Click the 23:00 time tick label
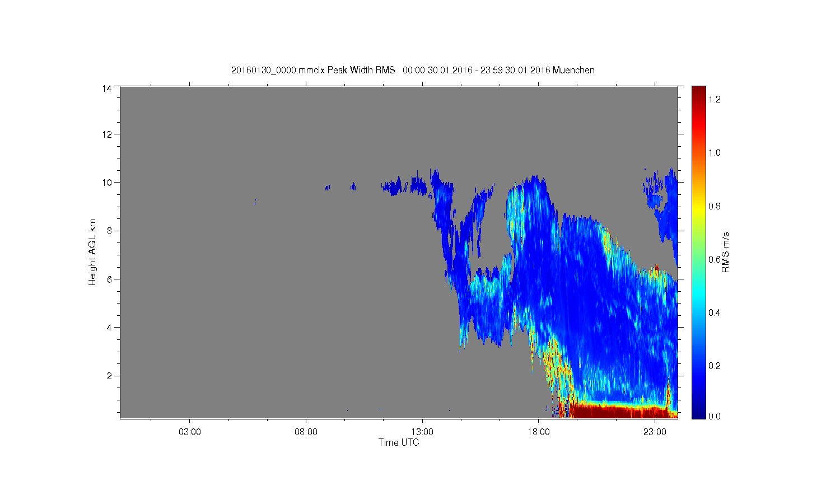 655,432
